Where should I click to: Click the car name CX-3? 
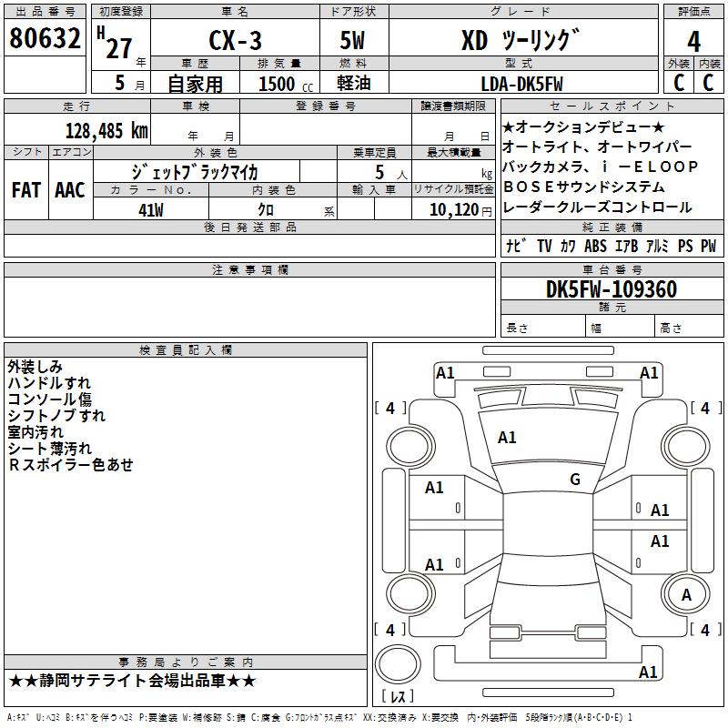235,40
